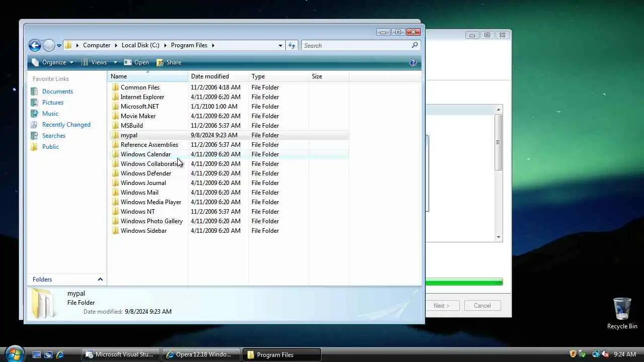644x362 pixels.
Task: Go back with the blue Back arrow
Action: [x=35, y=46]
